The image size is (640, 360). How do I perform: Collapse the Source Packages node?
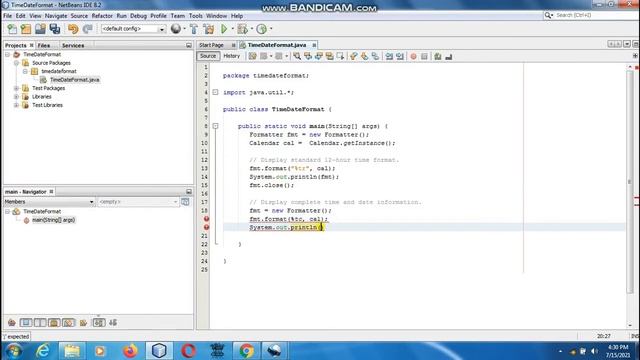coord(16,63)
